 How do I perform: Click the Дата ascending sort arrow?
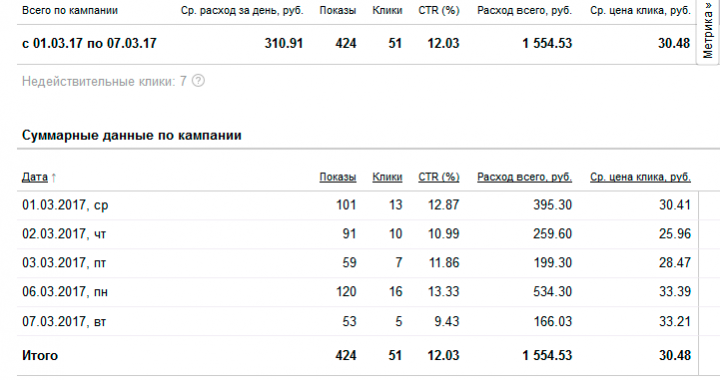pyautogui.click(x=54, y=178)
